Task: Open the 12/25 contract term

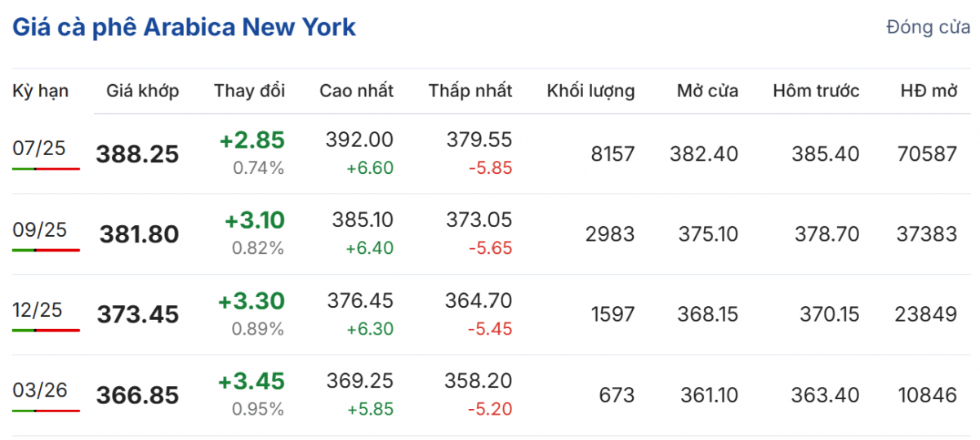Action: click(38, 309)
